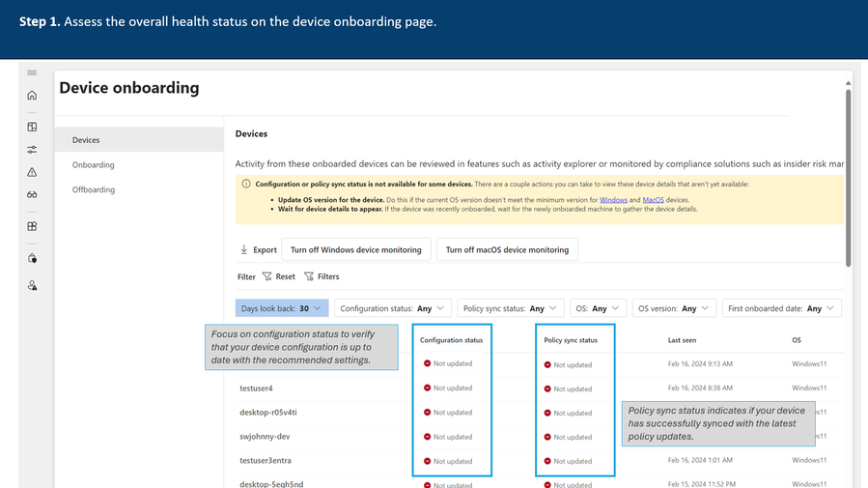Sort by Policy sync status column header

[571, 340]
